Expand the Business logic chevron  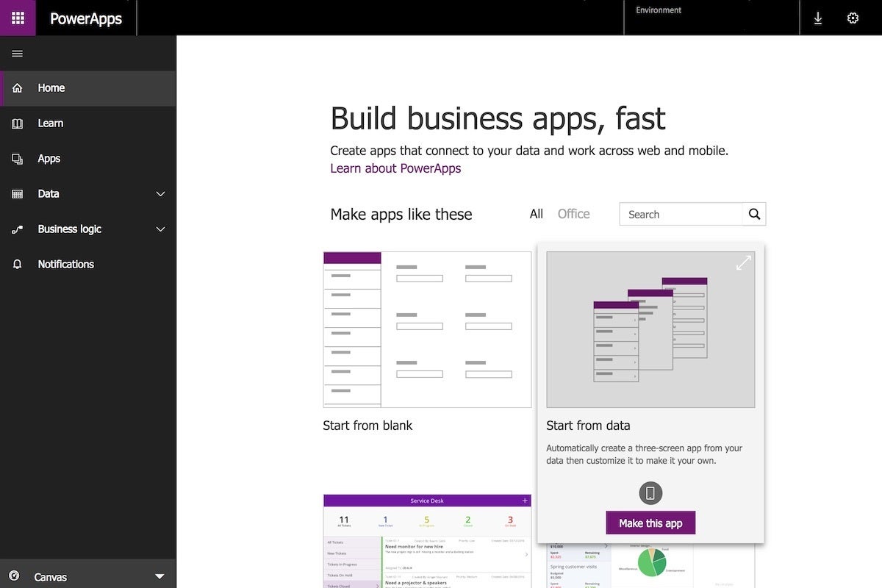(161, 229)
